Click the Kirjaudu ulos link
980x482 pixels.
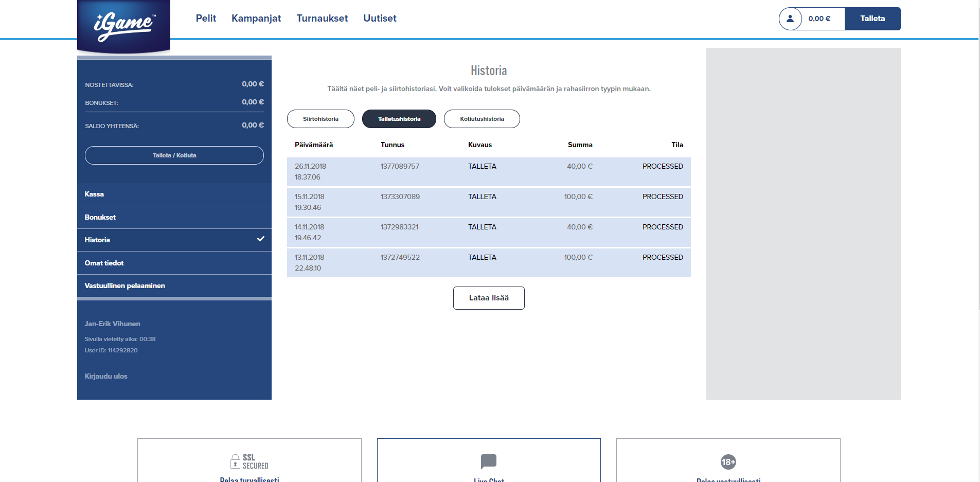[106, 376]
